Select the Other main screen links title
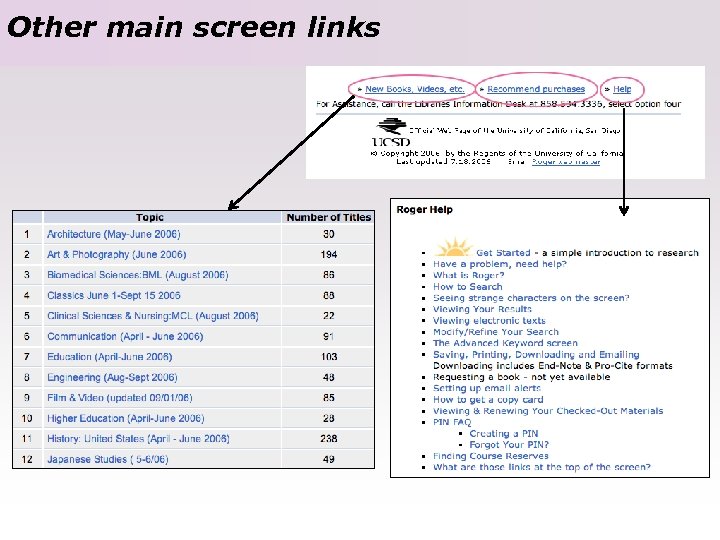720x540 pixels. [194, 27]
